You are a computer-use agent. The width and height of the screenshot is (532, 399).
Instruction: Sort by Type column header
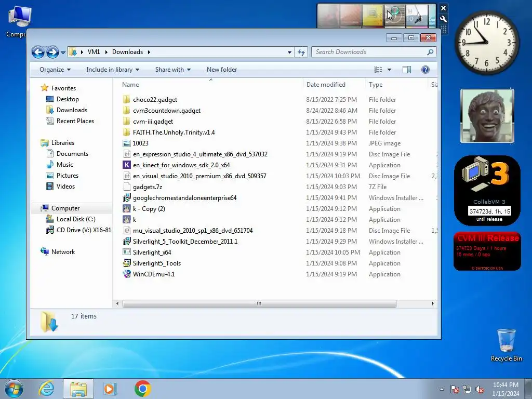[x=396, y=85]
